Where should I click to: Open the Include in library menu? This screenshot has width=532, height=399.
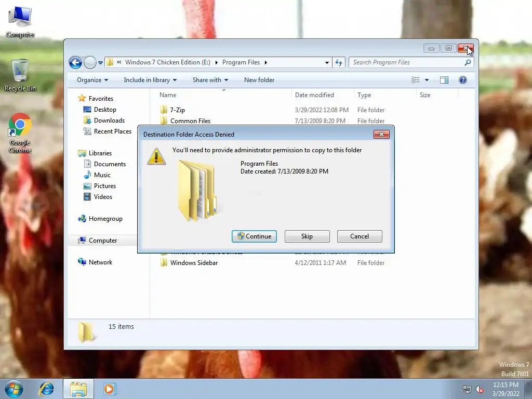point(150,80)
